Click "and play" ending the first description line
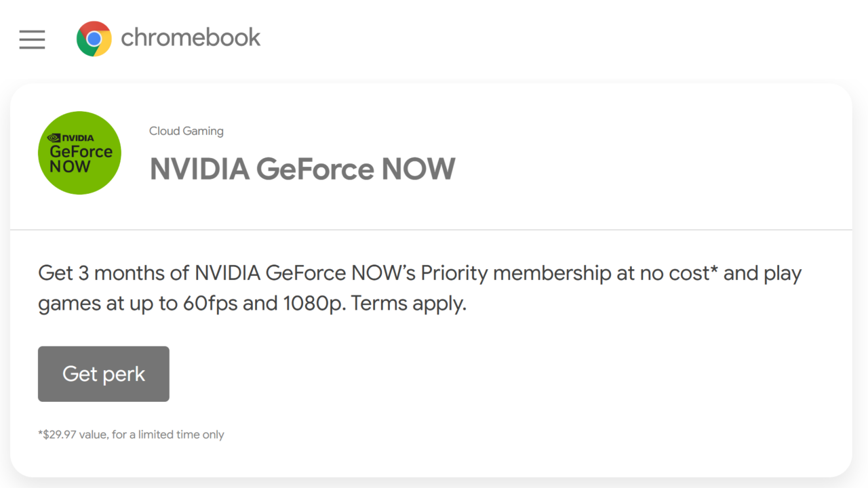This screenshot has height=488, width=868. pyautogui.click(x=763, y=273)
